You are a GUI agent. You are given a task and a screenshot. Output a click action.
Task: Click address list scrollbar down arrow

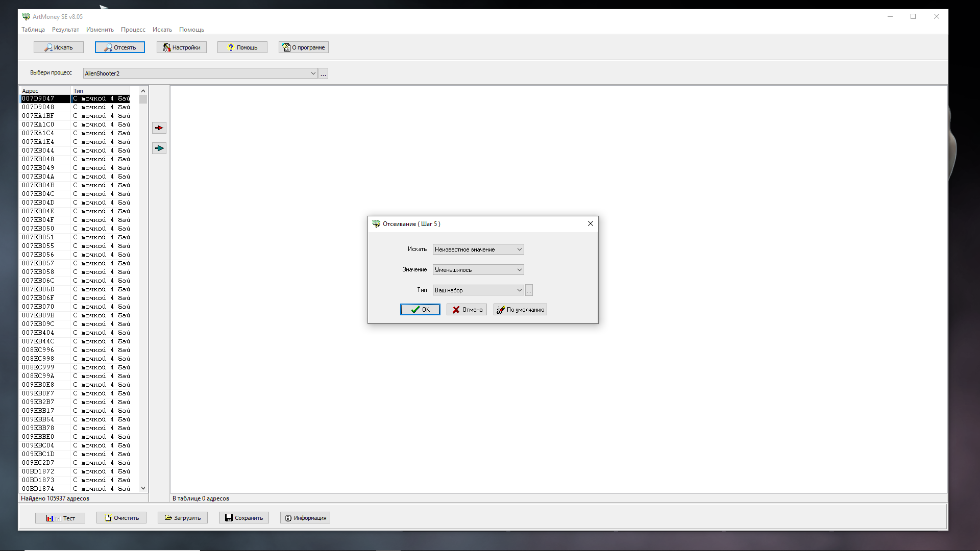point(143,488)
